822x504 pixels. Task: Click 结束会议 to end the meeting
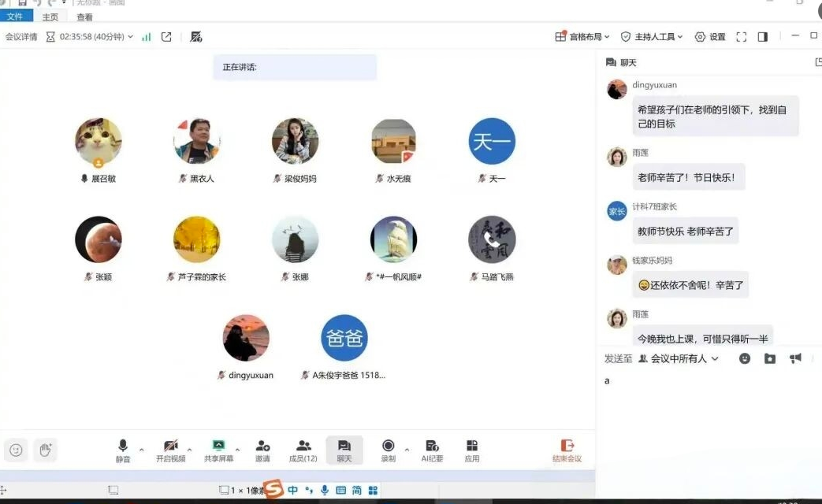[x=567, y=450]
